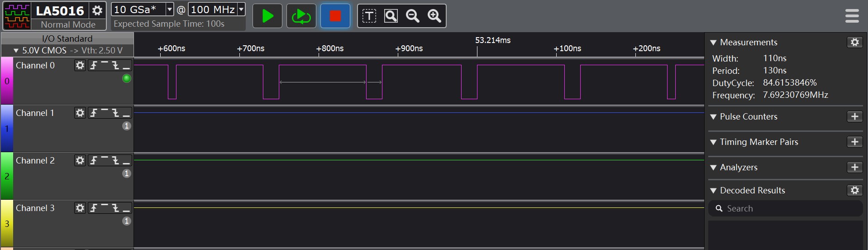The width and height of the screenshot is (868, 250).
Task: Select the timing marker T tool icon
Action: pyautogui.click(x=369, y=16)
